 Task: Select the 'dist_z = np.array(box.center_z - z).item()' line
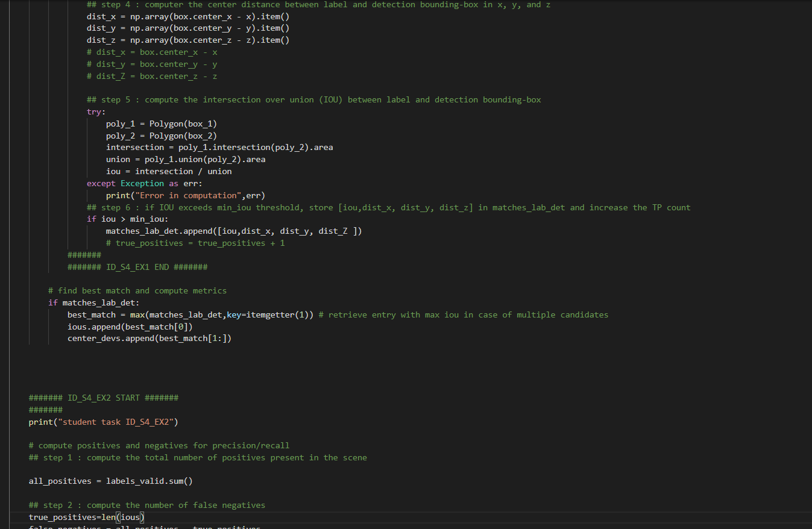point(188,40)
